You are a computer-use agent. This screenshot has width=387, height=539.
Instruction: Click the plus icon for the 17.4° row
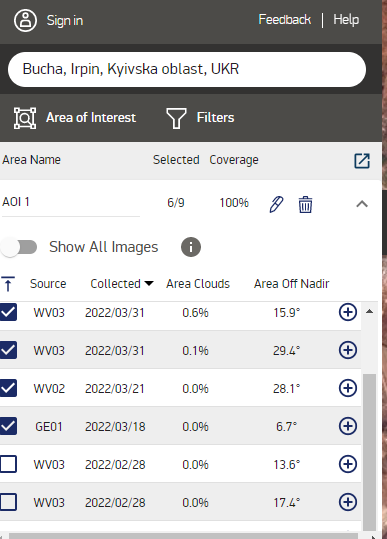(348, 502)
